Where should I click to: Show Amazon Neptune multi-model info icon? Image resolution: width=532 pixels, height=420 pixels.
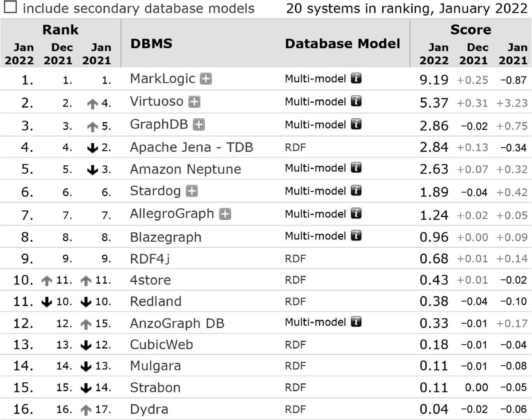(x=356, y=168)
